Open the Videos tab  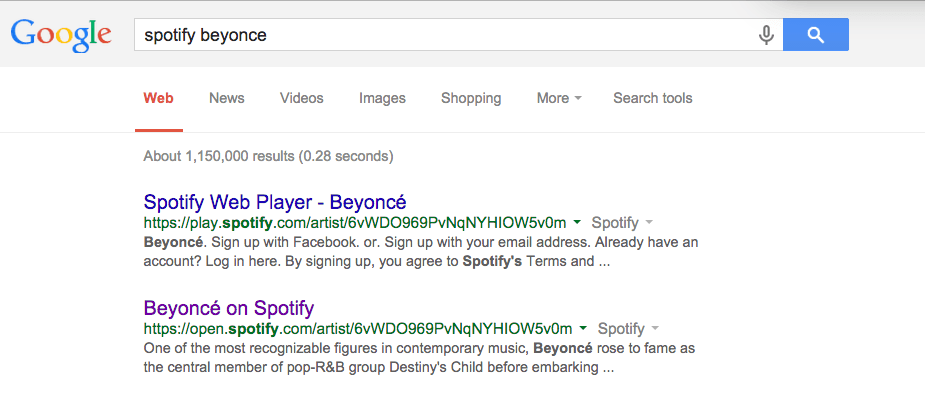(x=301, y=98)
